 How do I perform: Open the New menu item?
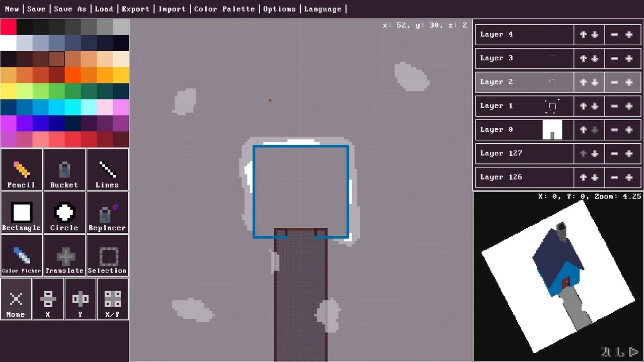click(x=12, y=9)
